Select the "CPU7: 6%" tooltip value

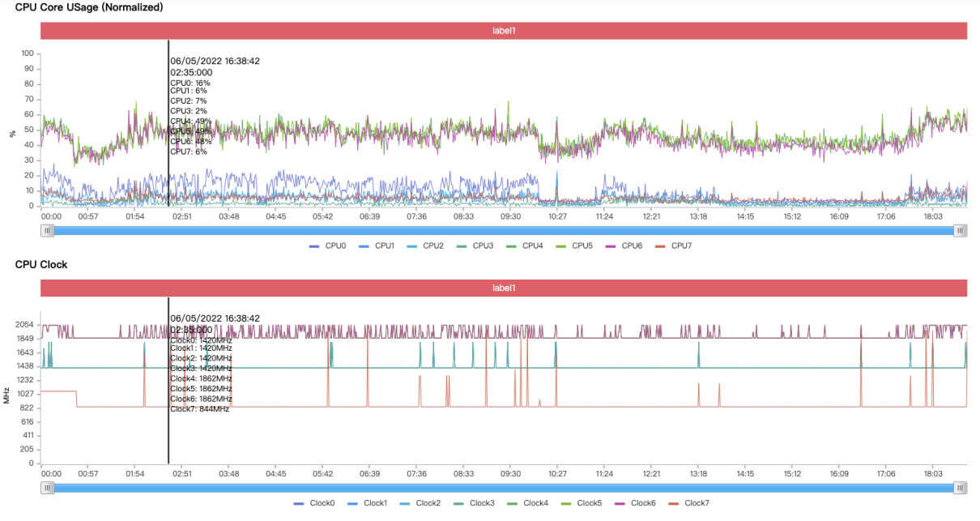[x=188, y=152]
